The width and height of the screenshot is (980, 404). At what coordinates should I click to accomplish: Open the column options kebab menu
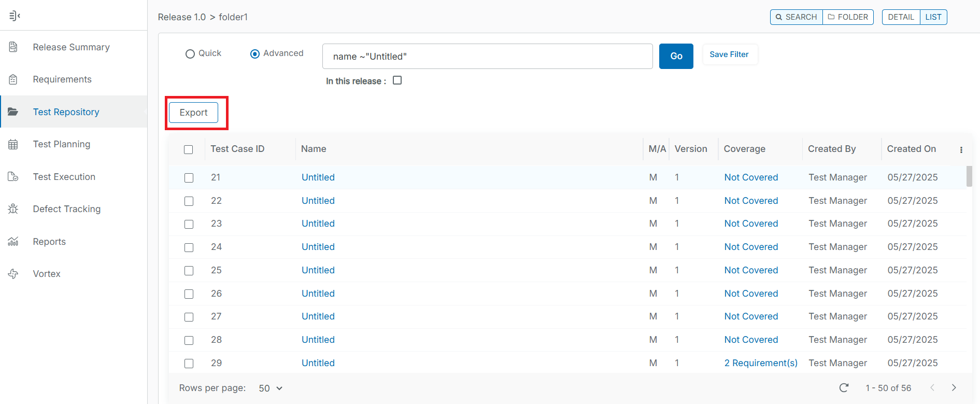coord(961,150)
